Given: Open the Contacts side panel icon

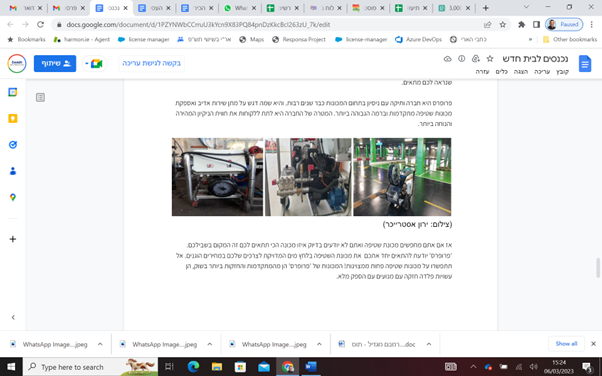Looking at the screenshot, I should tap(13, 171).
